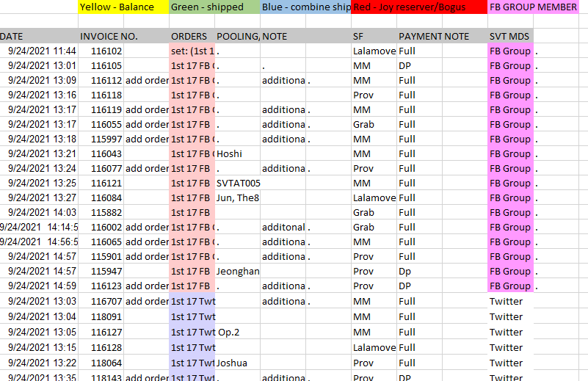Click the MM cell in row 116105
Viewport: 588px width, 381px height.
[374, 65]
